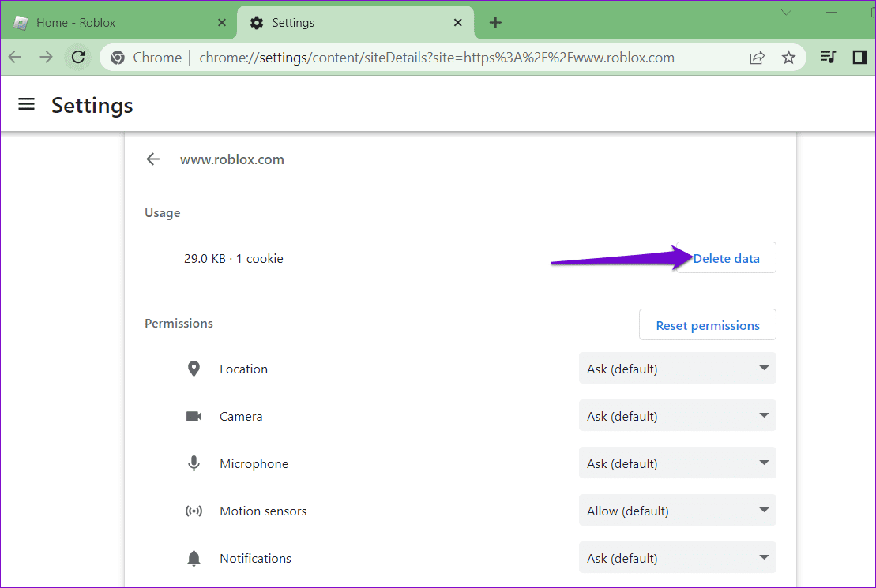Viewport: 876px width, 588px height.
Task: Click the motion sensors icon
Action: (x=194, y=510)
